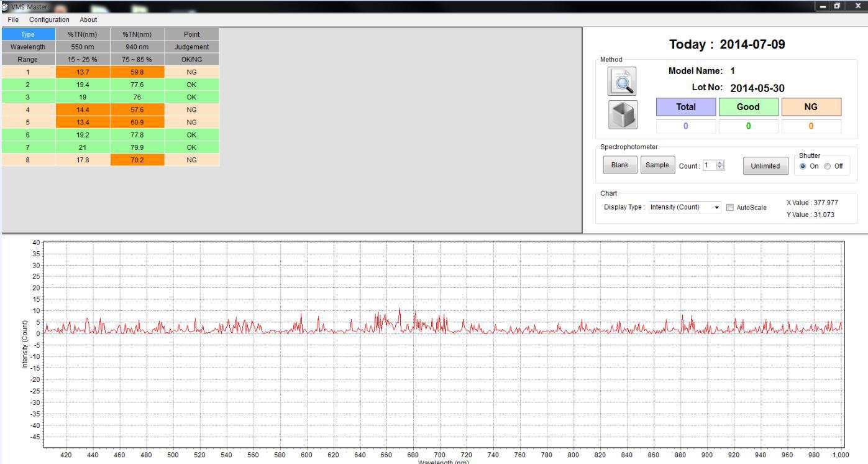
Task: Open the method search magnifier icon
Action: (621, 81)
